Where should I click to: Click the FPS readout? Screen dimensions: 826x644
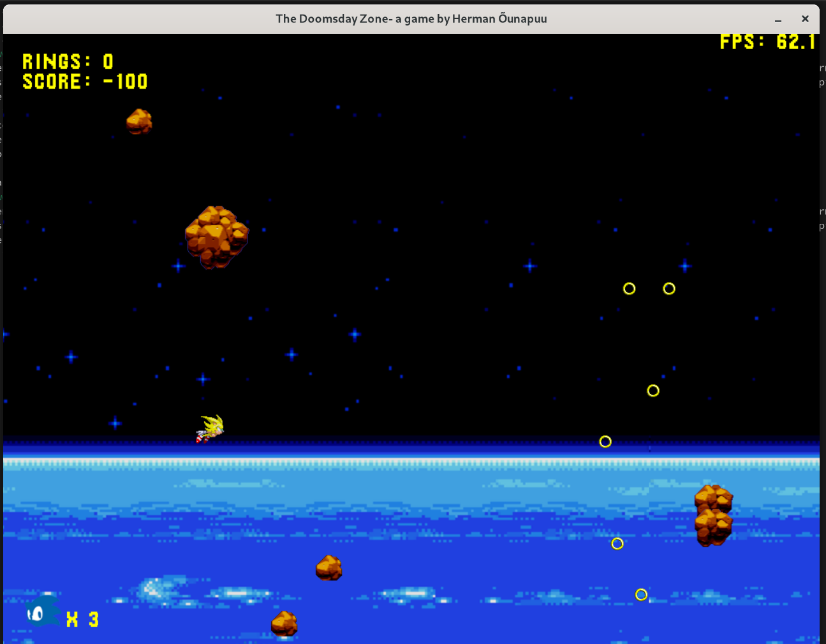point(767,42)
